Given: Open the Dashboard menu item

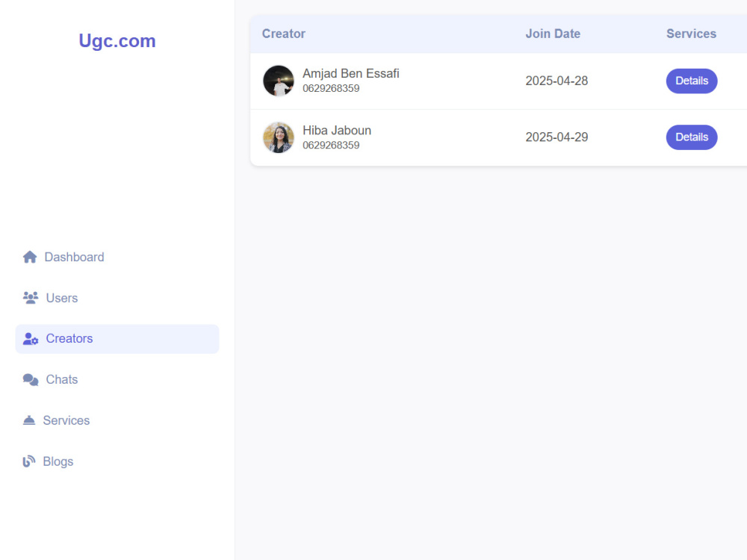Looking at the screenshot, I should pyautogui.click(x=117, y=257).
